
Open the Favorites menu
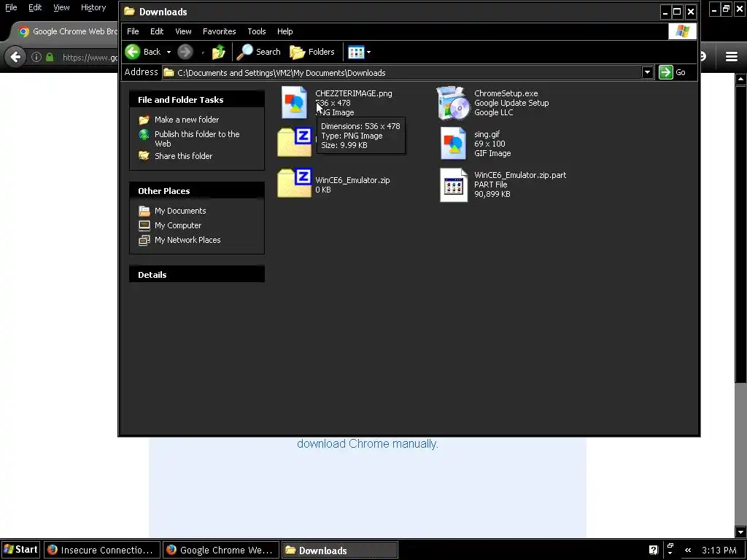(219, 31)
